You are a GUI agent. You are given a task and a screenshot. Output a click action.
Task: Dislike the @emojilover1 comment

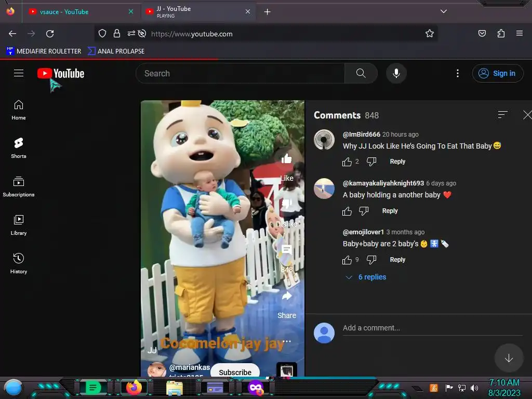371,260
